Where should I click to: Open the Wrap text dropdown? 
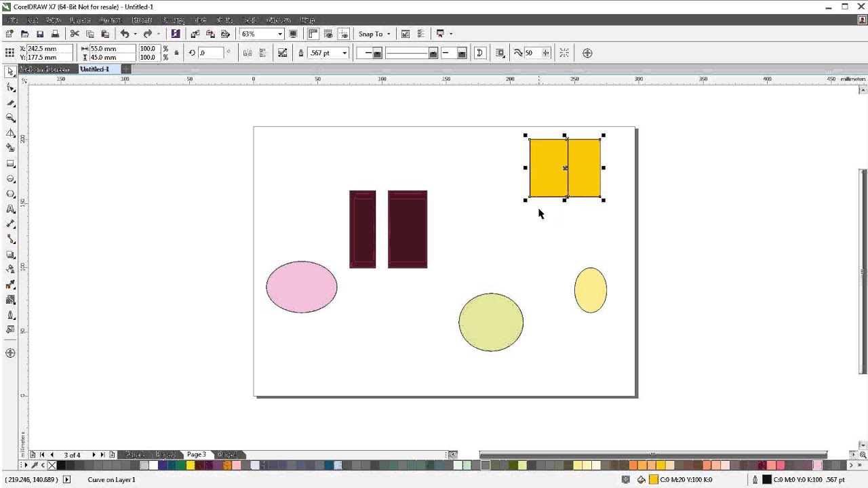(x=500, y=53)
